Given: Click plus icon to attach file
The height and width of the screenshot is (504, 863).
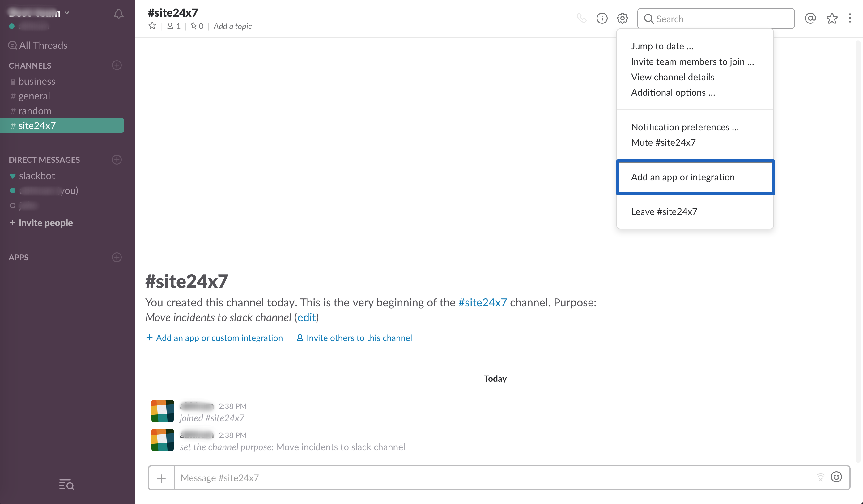Looking at the screenshot, I should pos(161,478).
